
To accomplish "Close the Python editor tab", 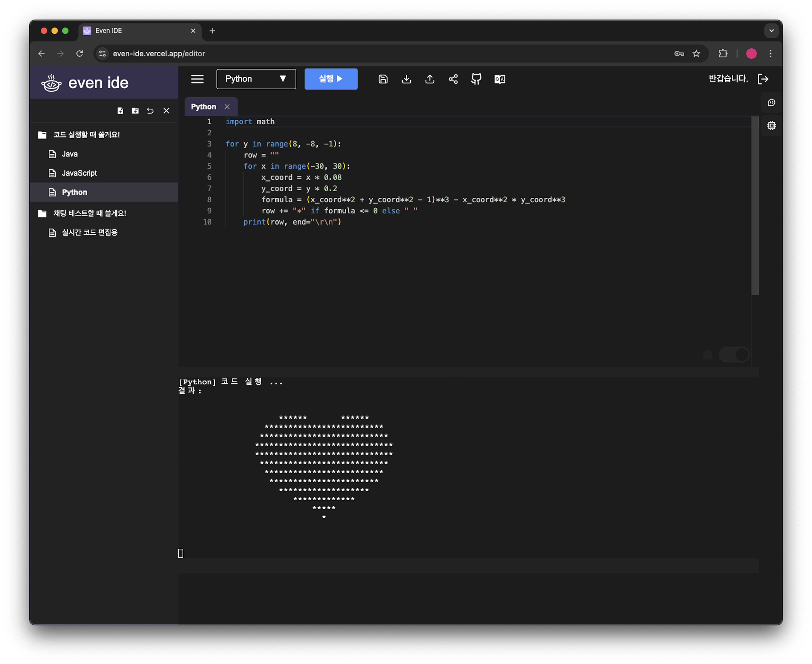I will [227, 107].
